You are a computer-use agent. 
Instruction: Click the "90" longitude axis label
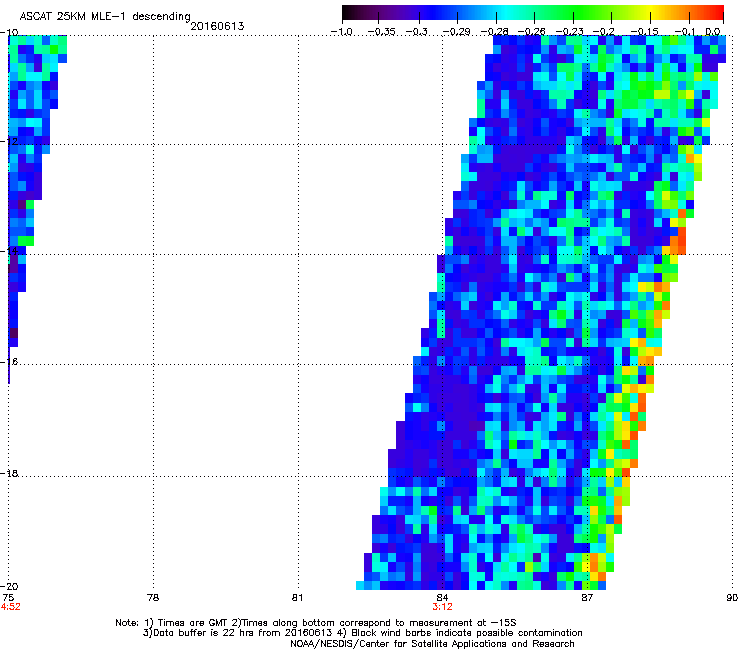(x=732, y=598)
